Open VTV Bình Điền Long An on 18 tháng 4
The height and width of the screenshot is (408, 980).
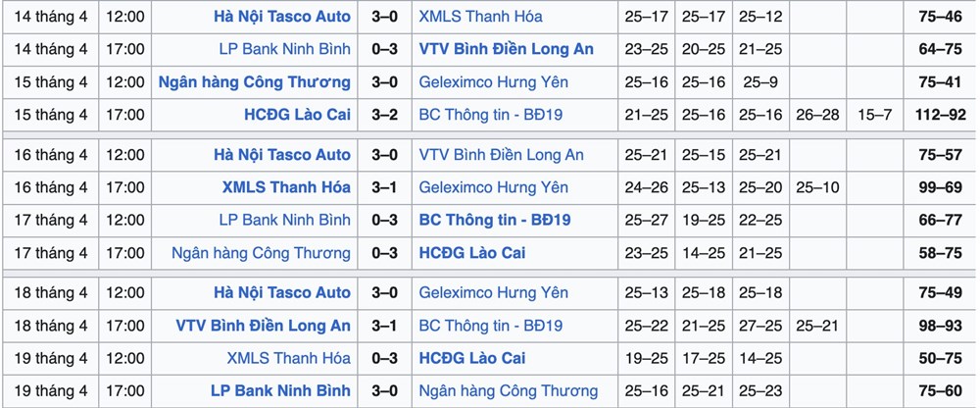pos(264,326)
